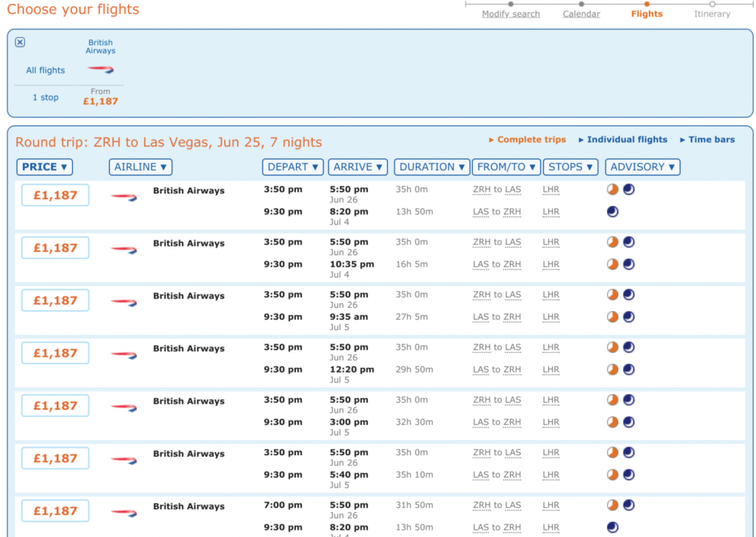Click the orange advisory icon on the 16h 5m flight
The height and width of the screenshot is (537, 756).
click(x=613, y=264)
